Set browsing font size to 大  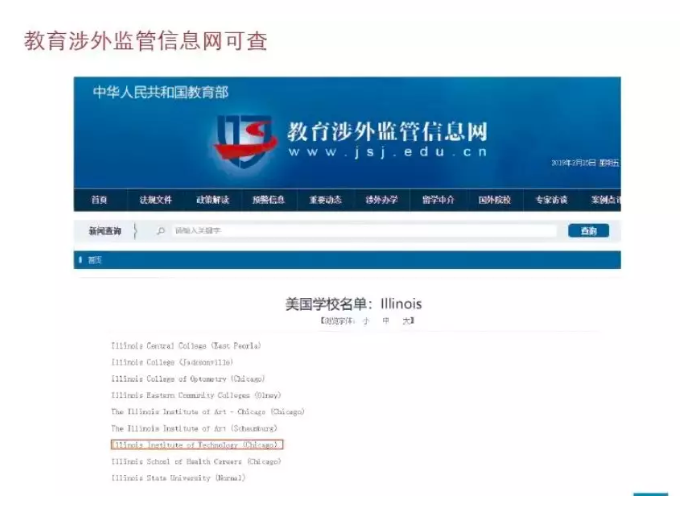(x=406, y=321)
